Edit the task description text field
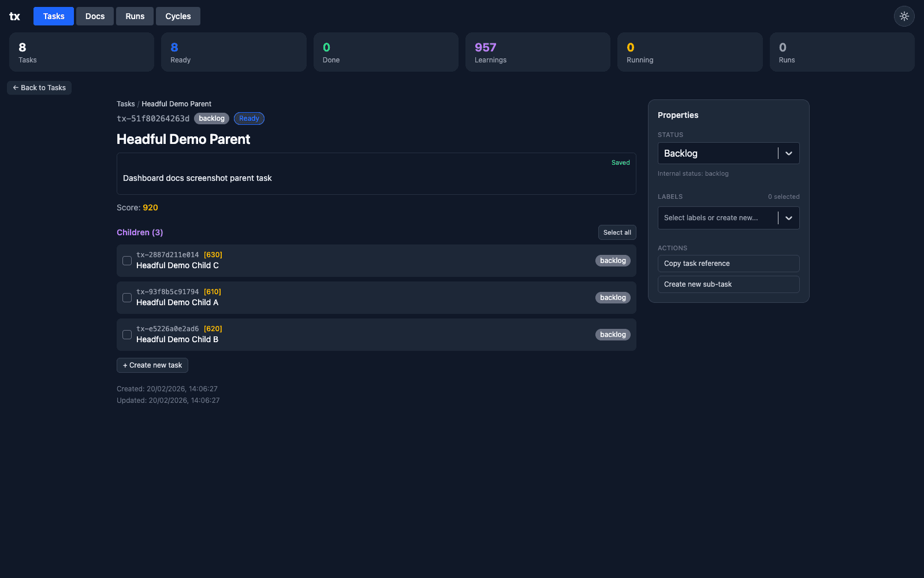Viewport: 924px width, 578px height. [375, 177]
